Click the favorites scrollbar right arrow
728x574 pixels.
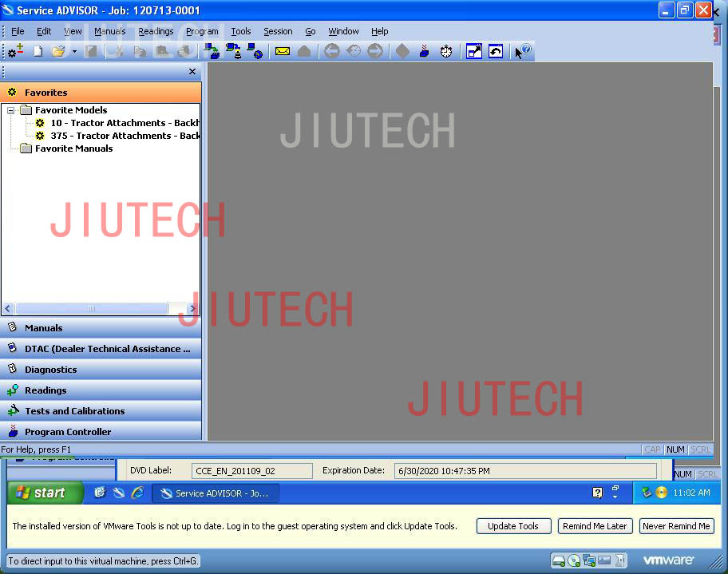(192, 308)
